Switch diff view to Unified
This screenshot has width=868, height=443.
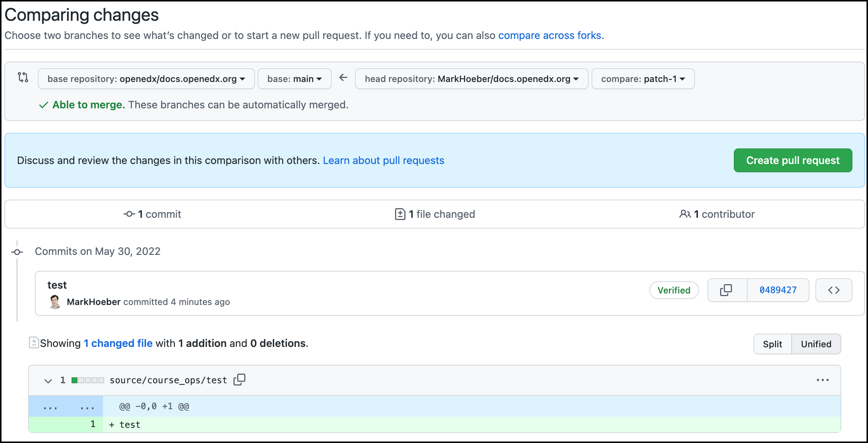coord(816,344)
